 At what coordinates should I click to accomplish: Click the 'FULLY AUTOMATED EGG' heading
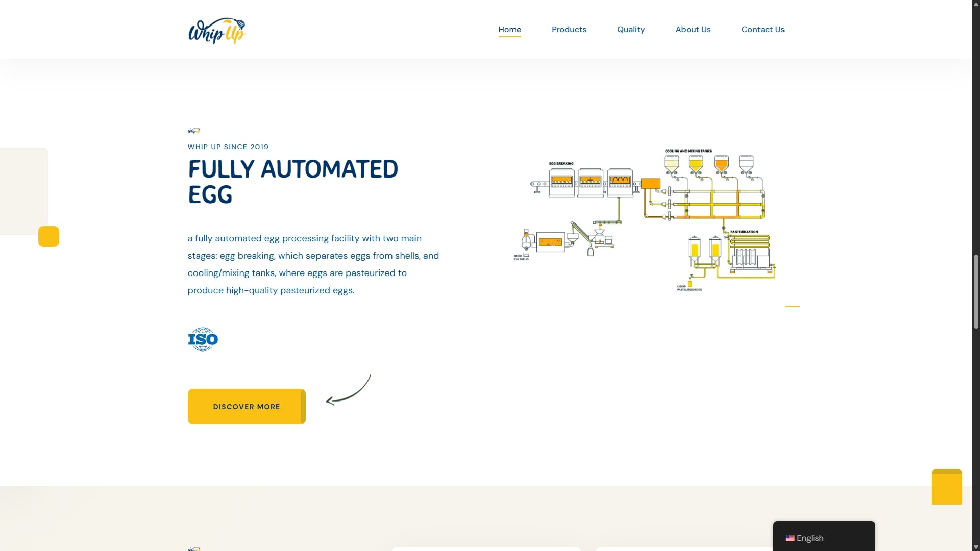tap(293, 182)
